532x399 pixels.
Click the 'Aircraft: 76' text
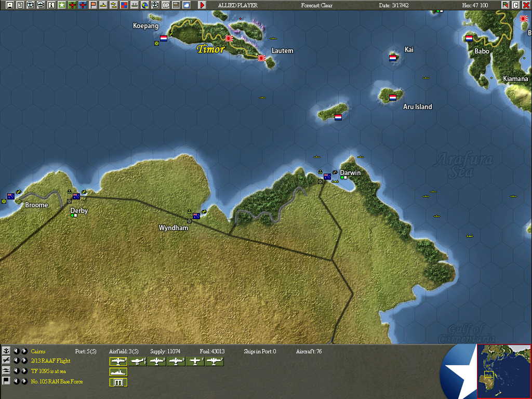click(309, 351)
